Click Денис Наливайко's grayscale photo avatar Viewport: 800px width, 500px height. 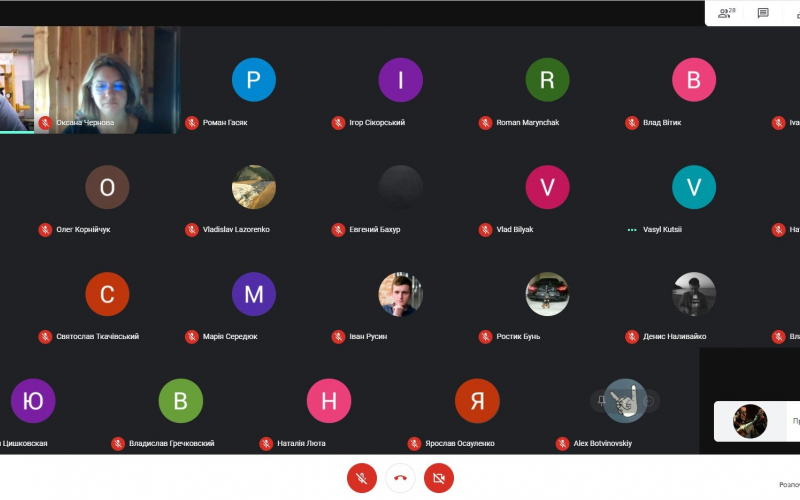tap(694, 294)
